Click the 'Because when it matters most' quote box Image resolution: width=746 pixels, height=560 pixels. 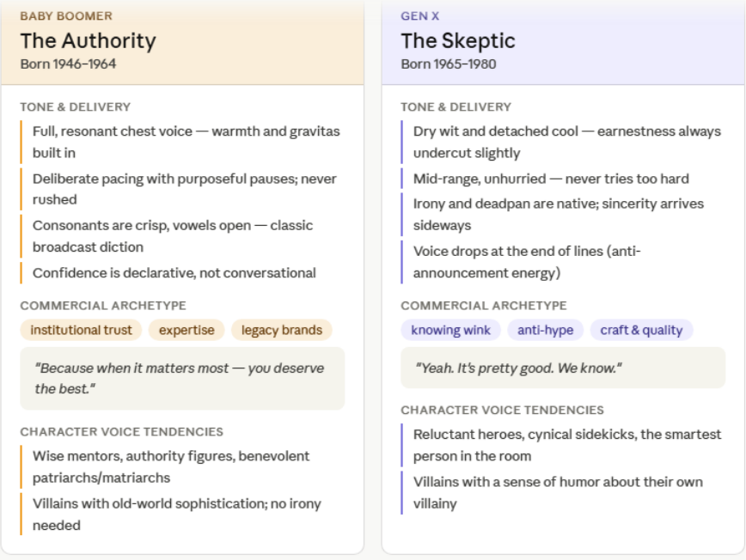tap(182, 379)
